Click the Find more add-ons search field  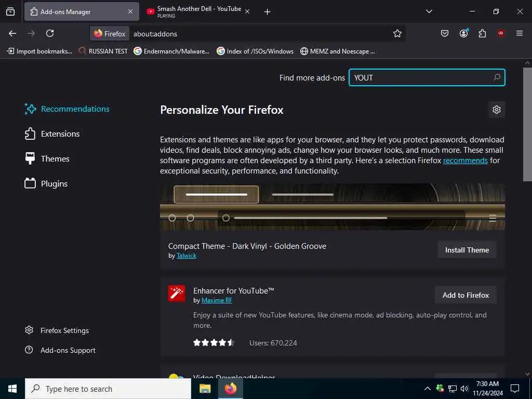[x=427, y=77]
